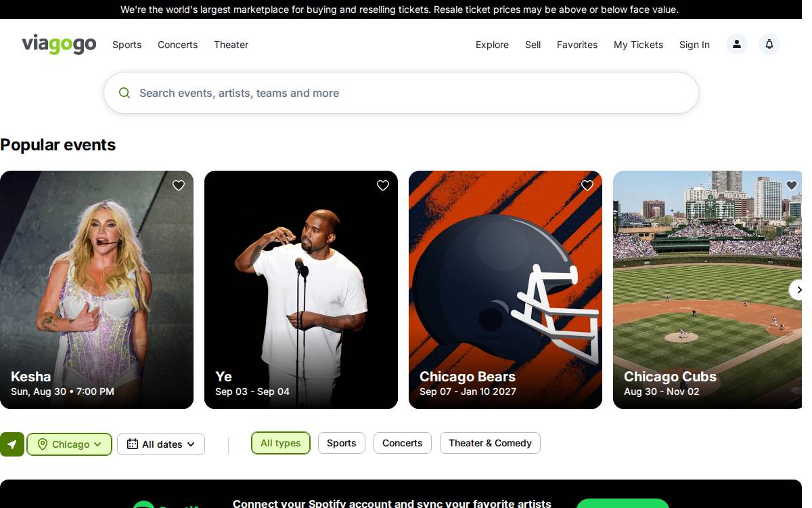This screenshot has height=508, width=812.
Task: Open the Chicago Bears event card
Action: [x=505, y=290]
